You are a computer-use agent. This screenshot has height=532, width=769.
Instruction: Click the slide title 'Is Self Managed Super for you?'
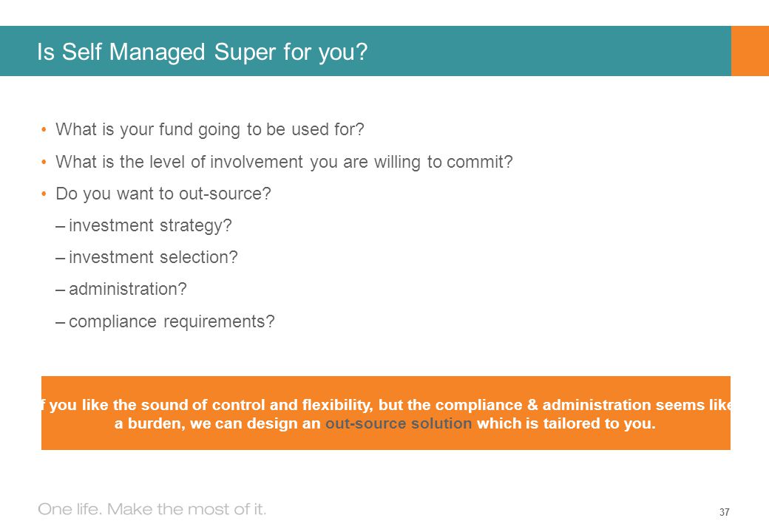coord(202,52)
